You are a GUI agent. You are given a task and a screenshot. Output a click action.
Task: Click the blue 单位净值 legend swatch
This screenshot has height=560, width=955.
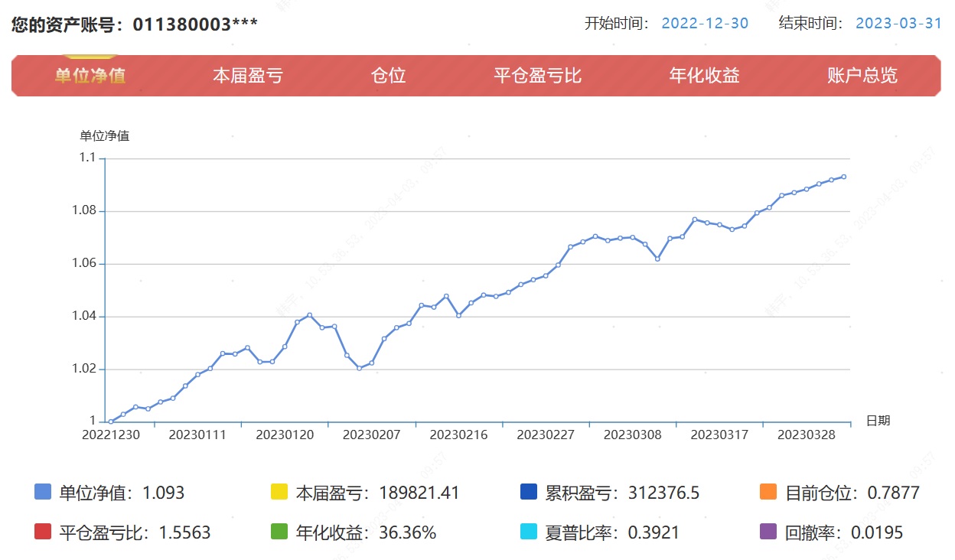tap(43, 493)
